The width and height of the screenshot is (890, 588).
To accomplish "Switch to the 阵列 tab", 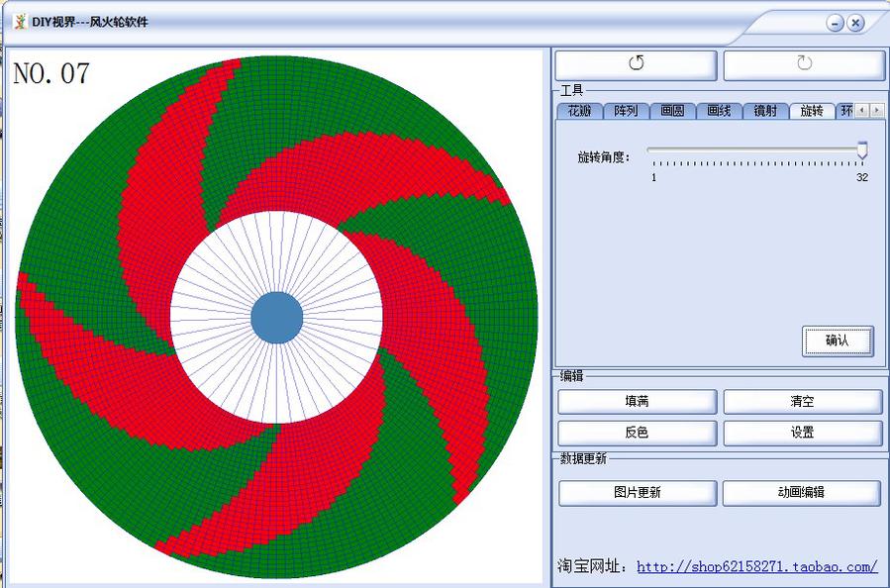I will [x=626, y=111].
